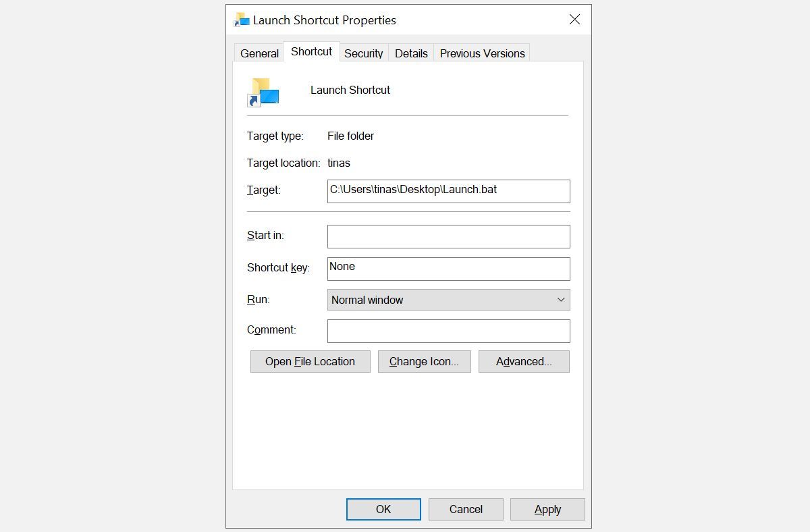Click the Comment input box
810x532 pixels.
[448, 331]
